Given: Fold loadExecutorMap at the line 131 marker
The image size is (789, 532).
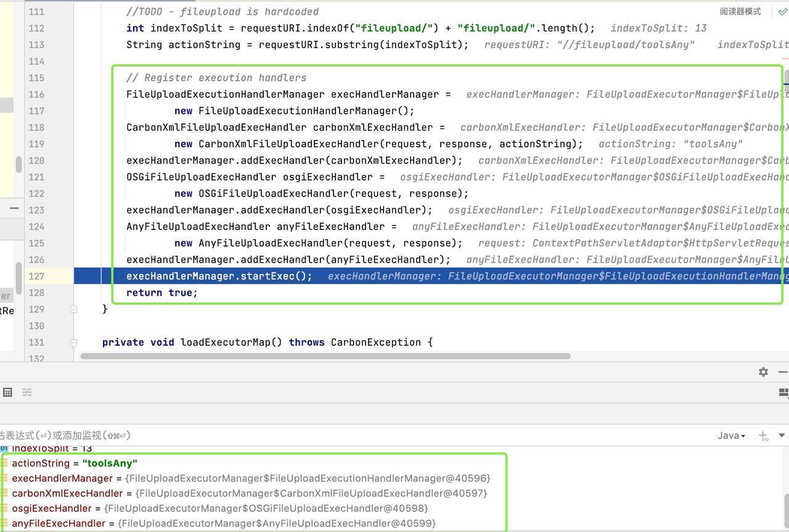Looking at the screenshot, I should tap(73, 342).
